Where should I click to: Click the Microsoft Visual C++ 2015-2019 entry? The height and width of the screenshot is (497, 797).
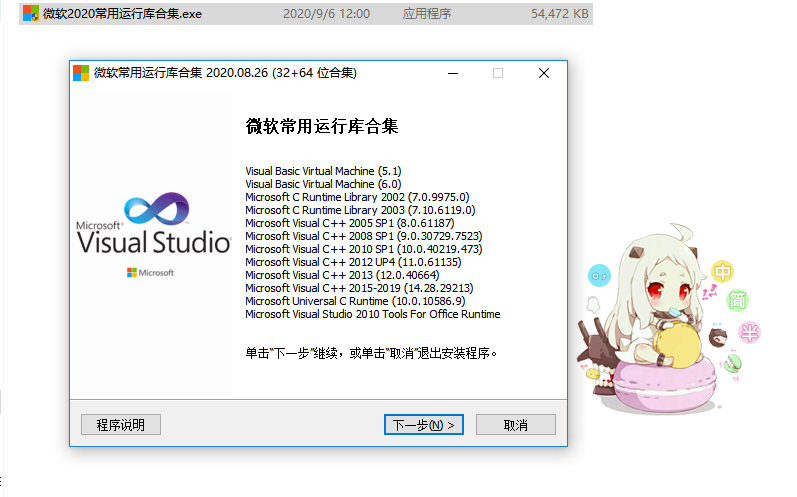(359, 288)
